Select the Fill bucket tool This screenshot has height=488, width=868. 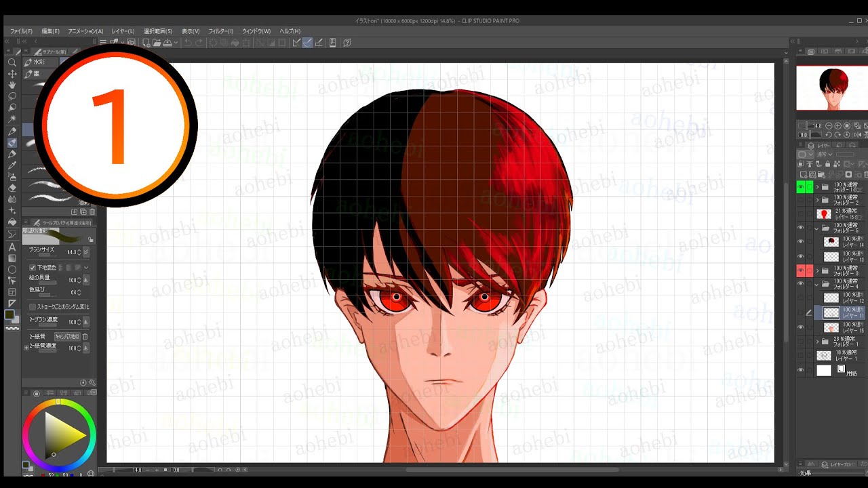pos(12,222)
